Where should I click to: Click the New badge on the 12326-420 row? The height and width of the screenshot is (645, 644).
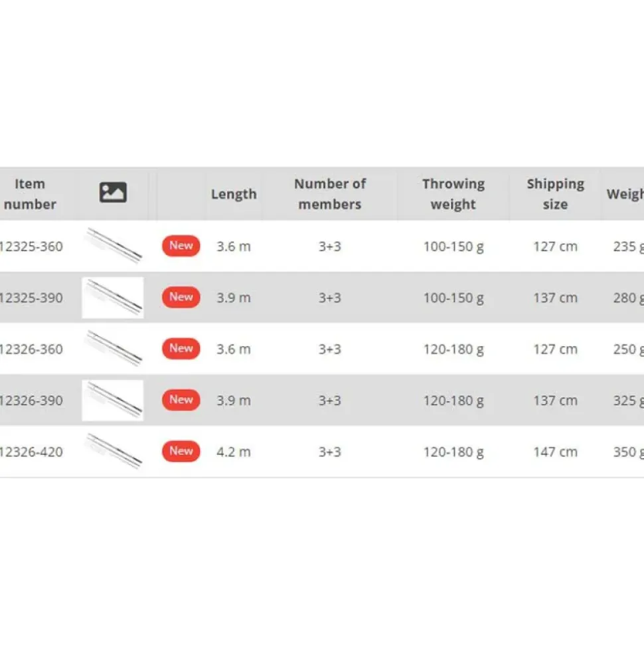181,452
